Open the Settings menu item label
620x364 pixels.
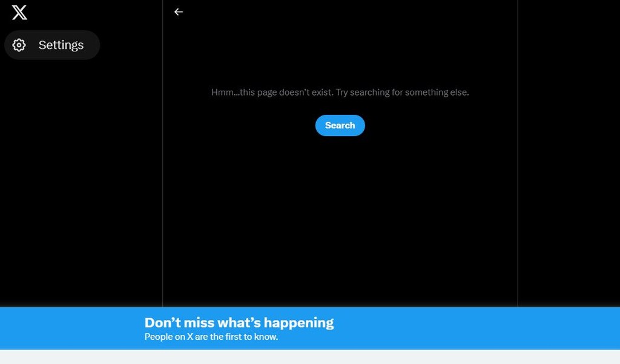[61, 45]
